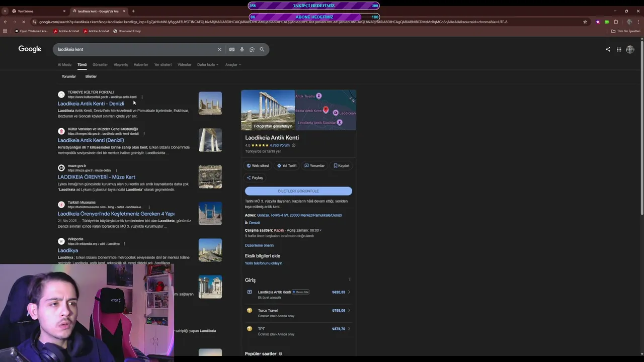Expand the Daha fazla dropdown
Viewport: 644px width, 362px height.
click(208, 65)
